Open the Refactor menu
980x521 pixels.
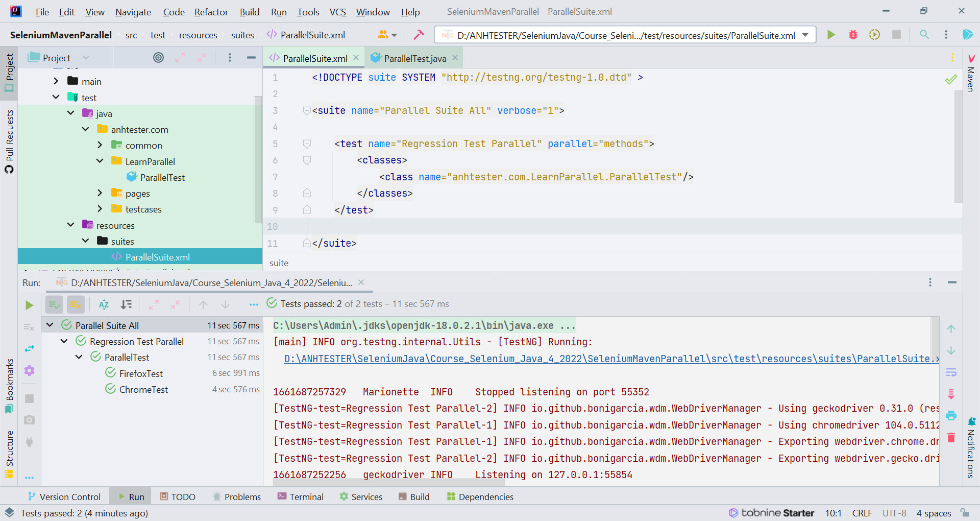tap(211, 12)
